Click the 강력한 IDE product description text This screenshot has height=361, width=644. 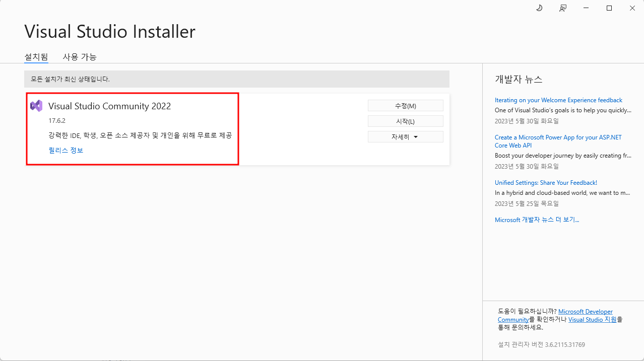pyautogui.click(x=140, y=135)
